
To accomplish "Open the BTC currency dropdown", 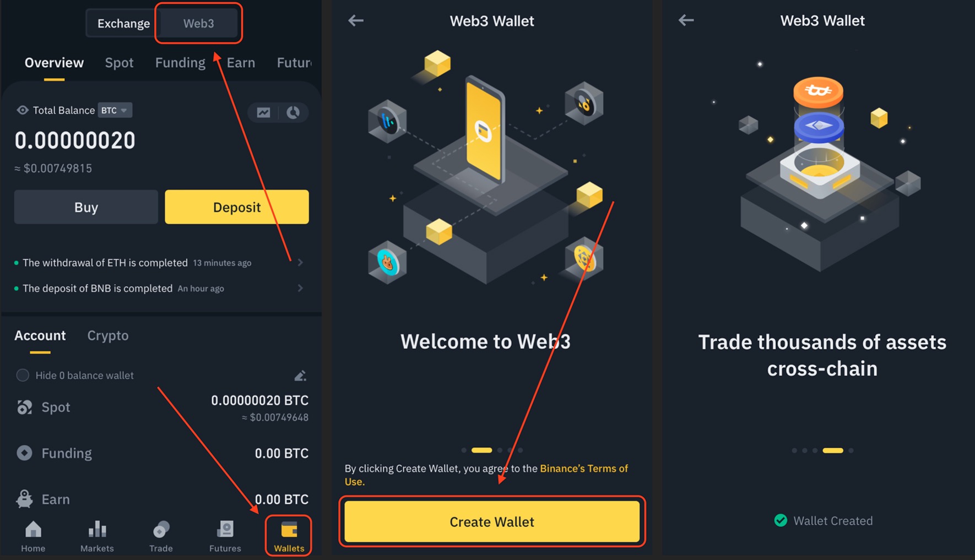I will click(115, 110).
